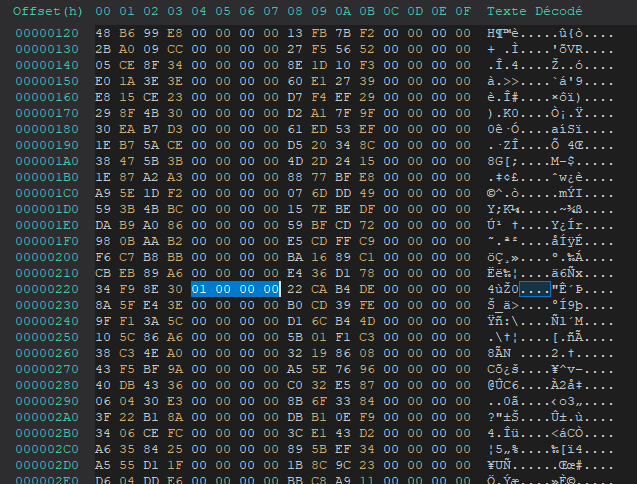Click the offset label 00000290
The height and width of the screenshot is (484, 637).
click(x=47, y=401)
